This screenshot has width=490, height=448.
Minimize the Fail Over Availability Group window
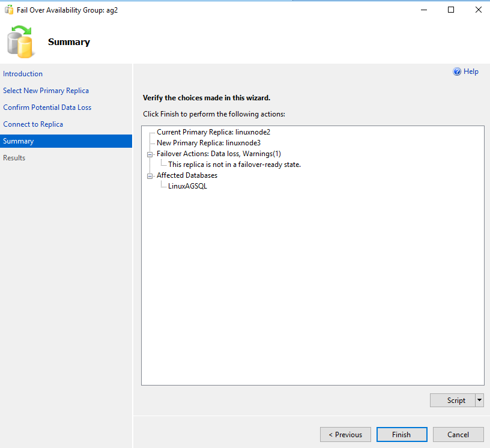point(424,10)
